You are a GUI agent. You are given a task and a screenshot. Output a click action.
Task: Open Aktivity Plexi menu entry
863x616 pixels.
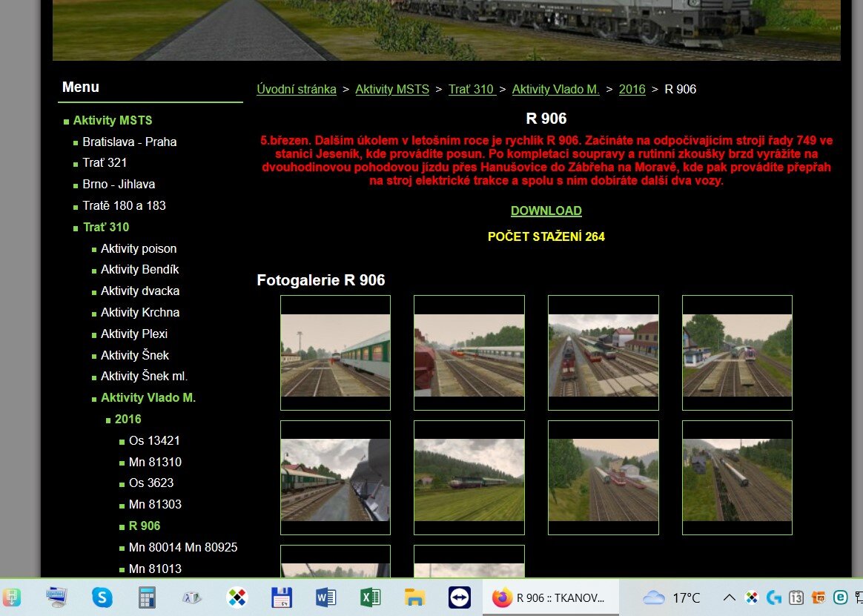click(133, 334)
